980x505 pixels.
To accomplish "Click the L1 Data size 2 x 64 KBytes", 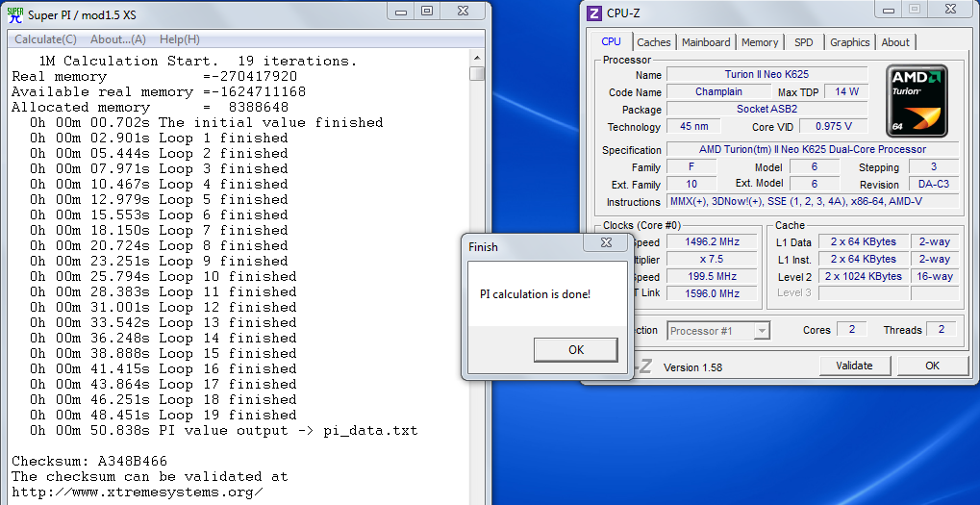I will click(x=863, y=241).
